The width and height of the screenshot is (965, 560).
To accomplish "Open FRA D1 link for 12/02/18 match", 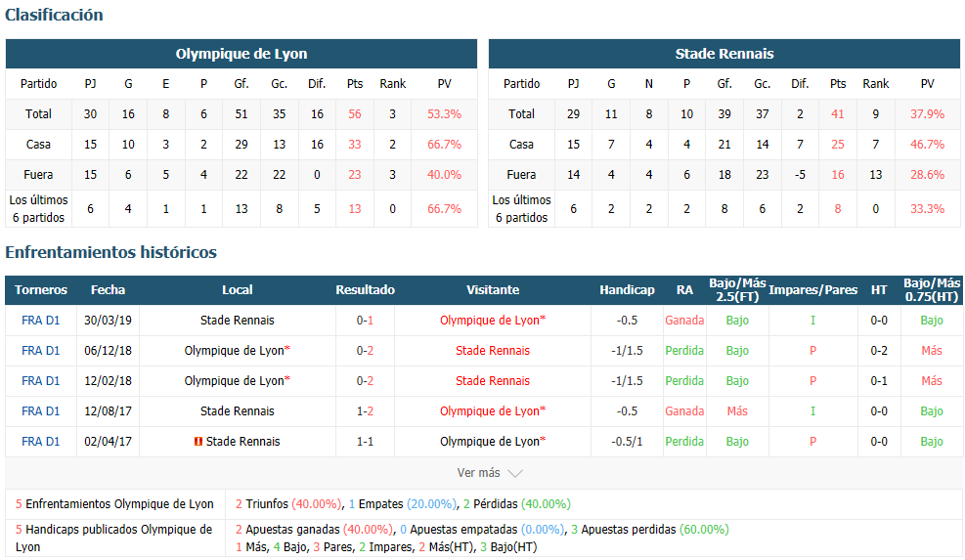I will [x=41, y=380].
